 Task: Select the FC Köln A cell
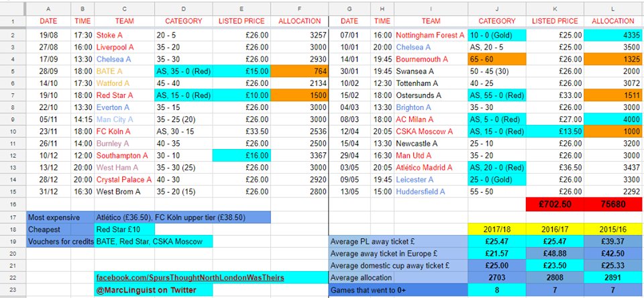pyautogui.click(x=125, y=132)
